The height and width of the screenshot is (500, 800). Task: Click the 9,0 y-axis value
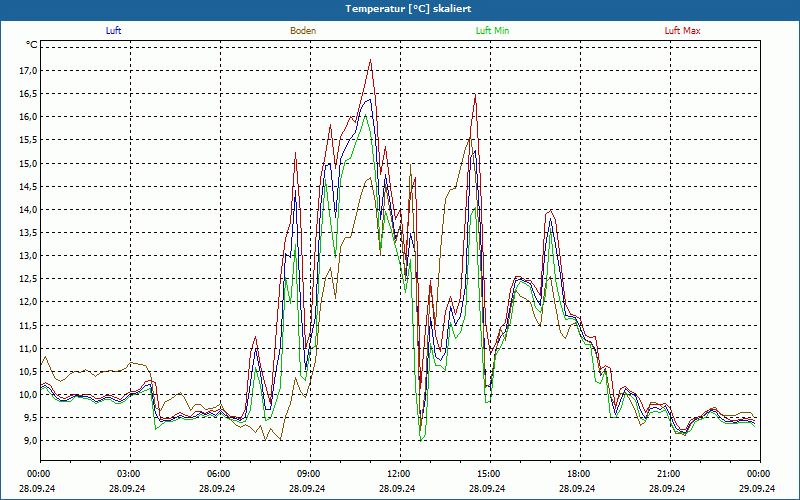[x=31, y=441]
